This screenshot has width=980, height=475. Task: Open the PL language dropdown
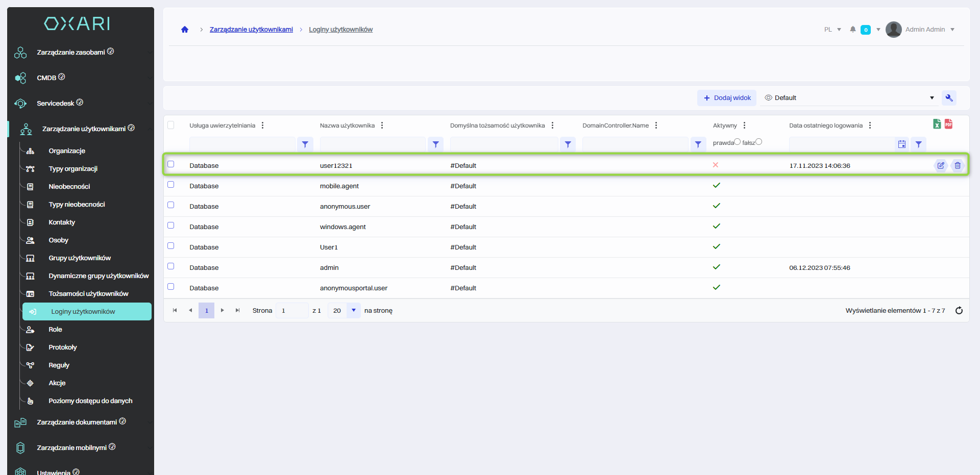coord(832,30)
